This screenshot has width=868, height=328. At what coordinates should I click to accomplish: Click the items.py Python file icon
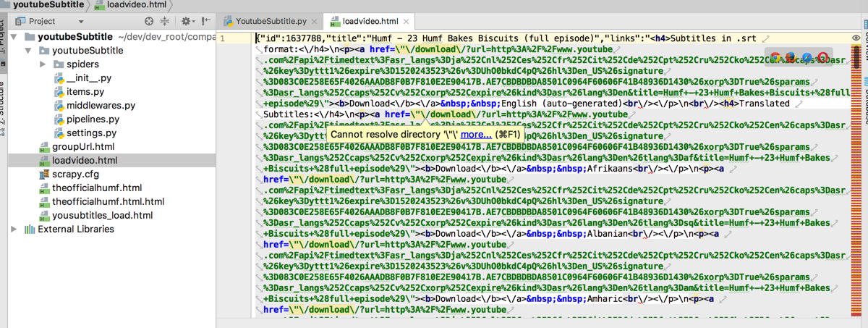[x=59, y=92]
